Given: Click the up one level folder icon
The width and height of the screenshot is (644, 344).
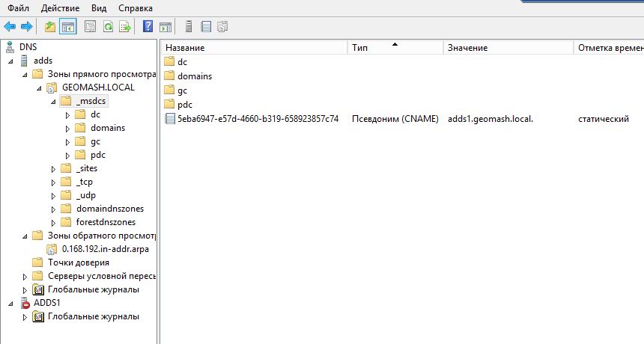Looking at the screenshot, I should pos(50,27).
